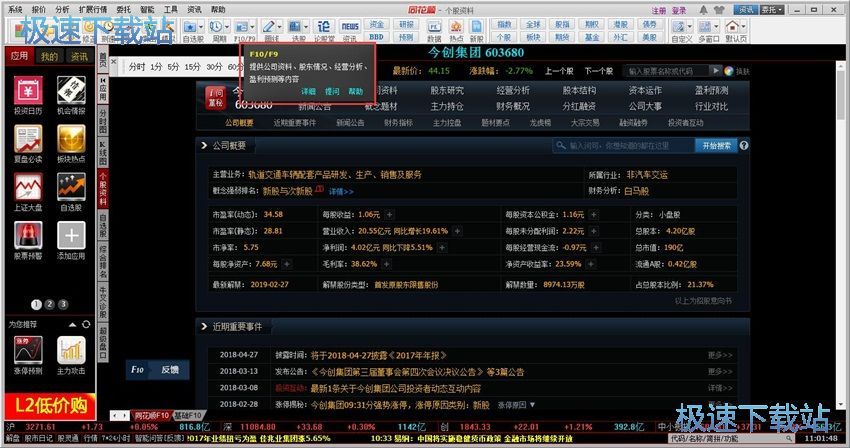Open the 系统 menu
Viewport: 850px width, 448px height.
pos(15,9)
